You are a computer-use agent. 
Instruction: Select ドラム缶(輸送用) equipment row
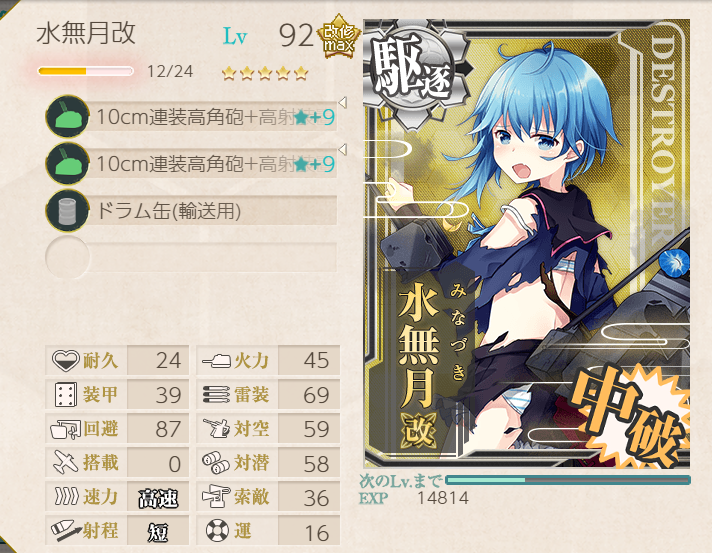191,211
